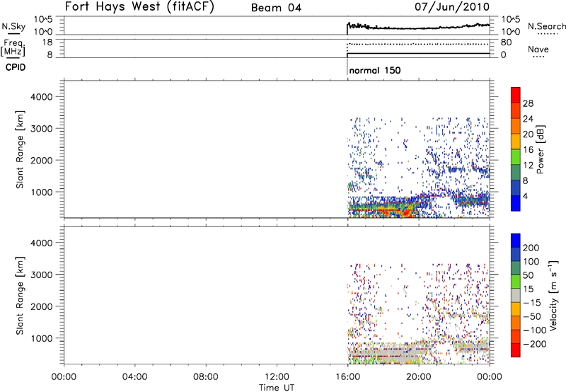Viewport: 566px width, 392px height.
Task: Click the "1000" tick of the velocity panel
Action: click(41, 338)
